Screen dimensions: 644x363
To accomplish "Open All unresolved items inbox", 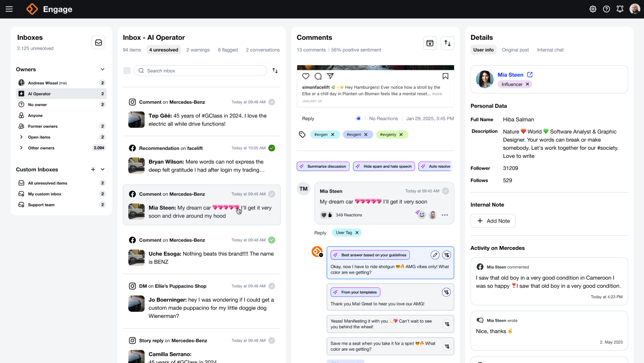I will click(61, 183).
